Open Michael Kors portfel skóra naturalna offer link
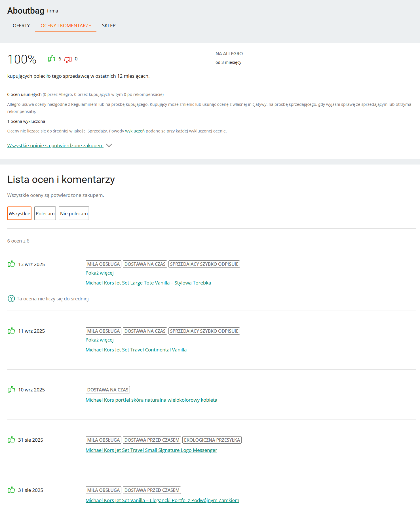Image resolution: width=420 pixels, height=510 pixels. click(x=151, y=400)
